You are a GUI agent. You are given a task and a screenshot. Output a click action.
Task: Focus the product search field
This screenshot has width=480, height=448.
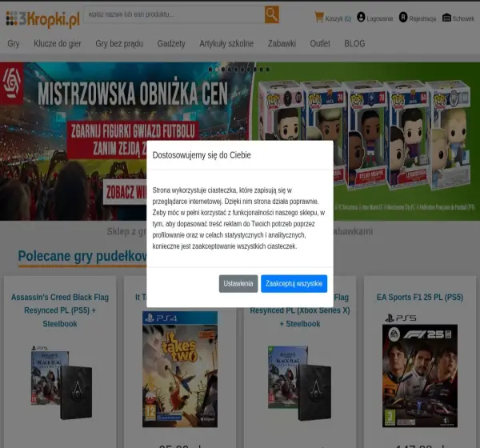click(174, 14)
